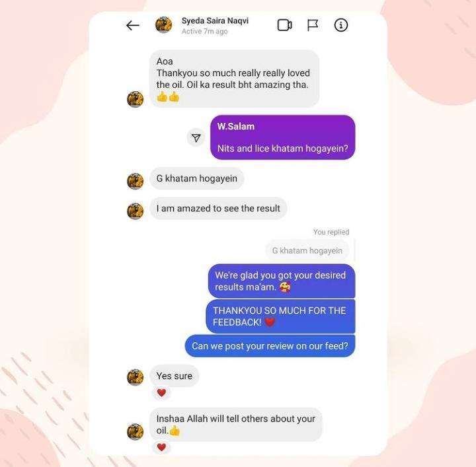The height and width of the screenshot is (467, 476).
Task: Go back using the arrow icon
Action: 133,26
